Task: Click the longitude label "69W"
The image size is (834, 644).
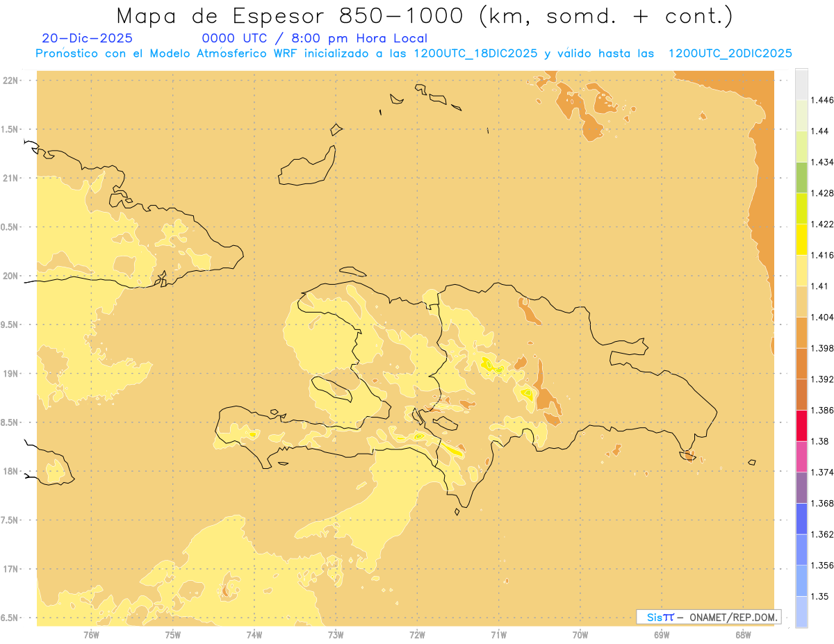Action: click(662, 635)
